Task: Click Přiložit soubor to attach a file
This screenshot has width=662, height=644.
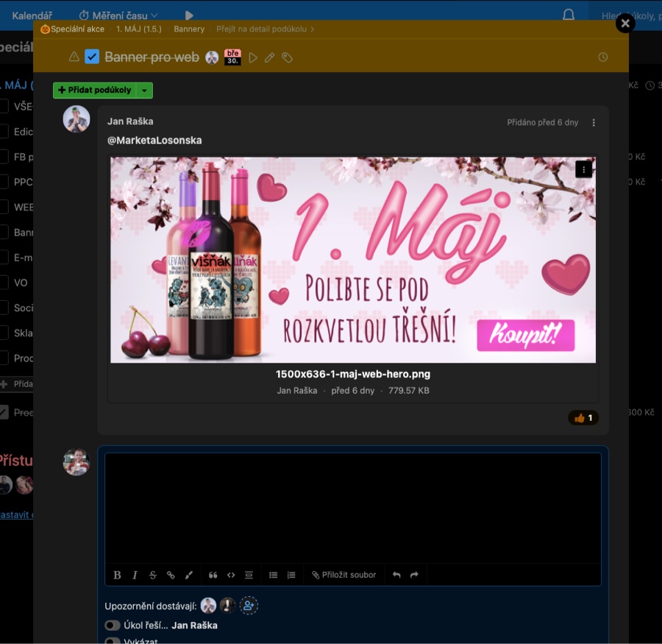Action: click(344, 575)
